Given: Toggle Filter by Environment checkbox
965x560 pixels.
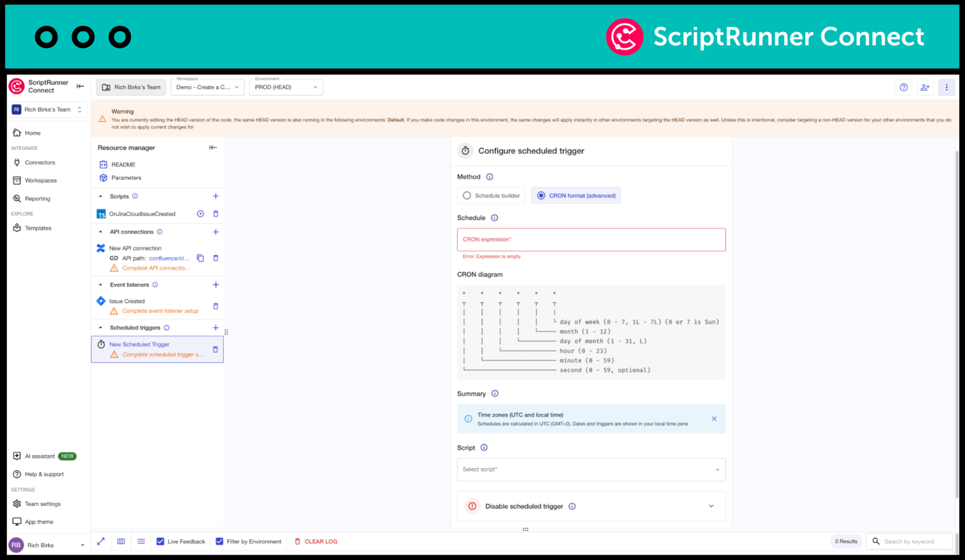Looking at the screenshot, I should tap(220, 542).
